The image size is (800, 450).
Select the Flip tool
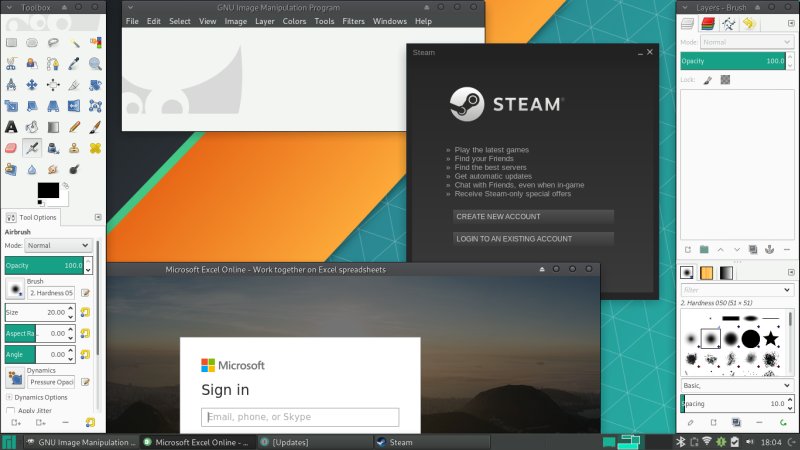click(x=74, y=106)
